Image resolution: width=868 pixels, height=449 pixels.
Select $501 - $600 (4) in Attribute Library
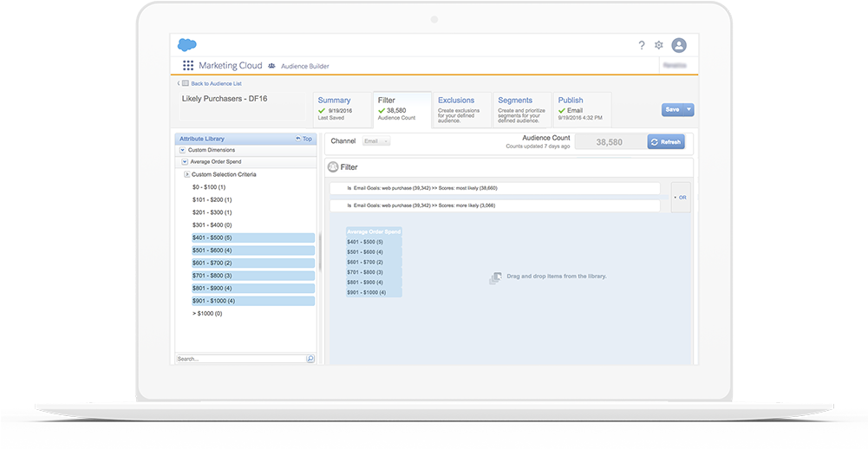pyautogui.click(x=253, y=251)
